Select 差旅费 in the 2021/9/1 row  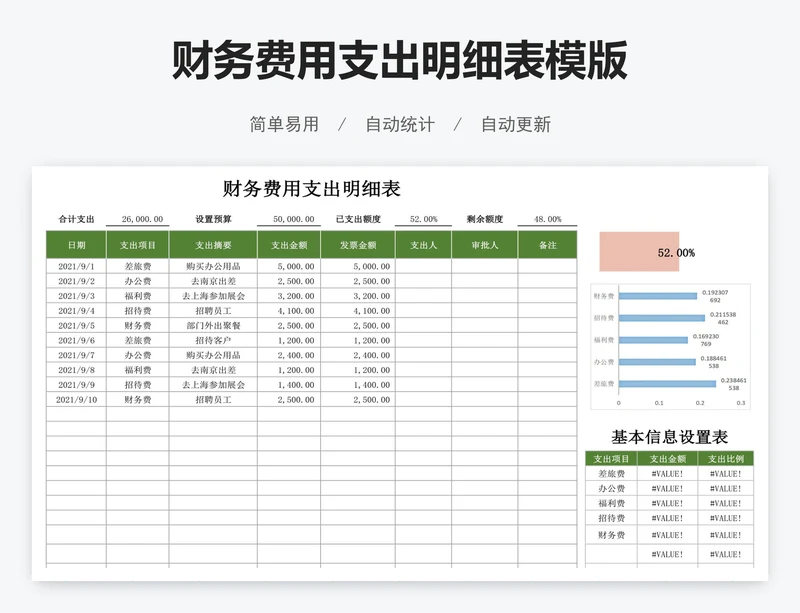138,266
